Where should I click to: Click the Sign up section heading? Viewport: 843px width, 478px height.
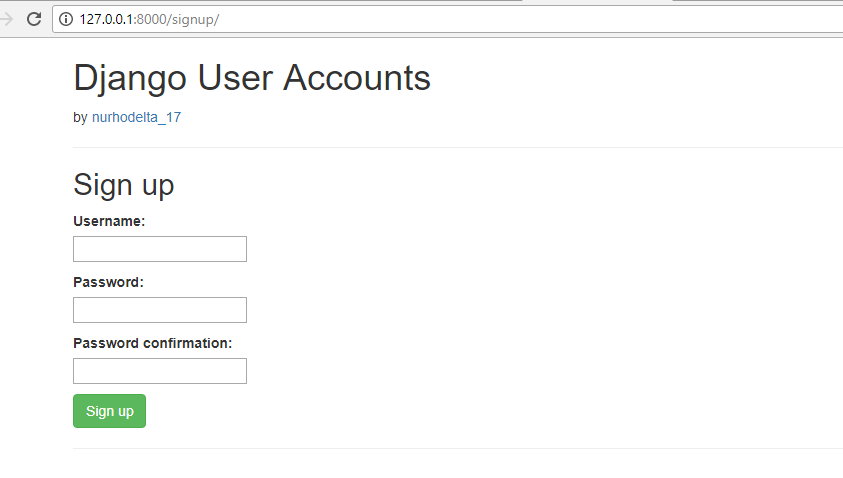pyautogui.click(x=124, y=186)
